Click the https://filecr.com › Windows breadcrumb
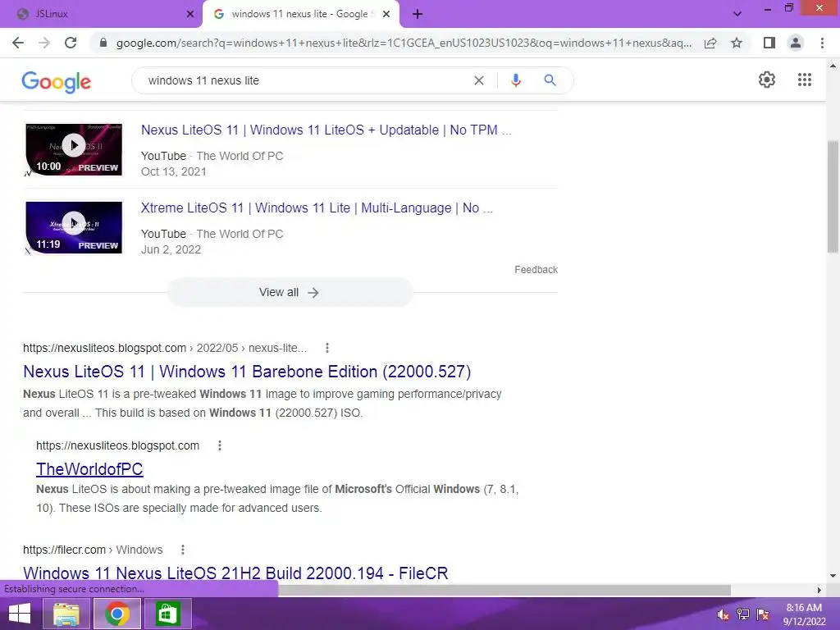Screen dimensions: 840x630 (93, 550)
